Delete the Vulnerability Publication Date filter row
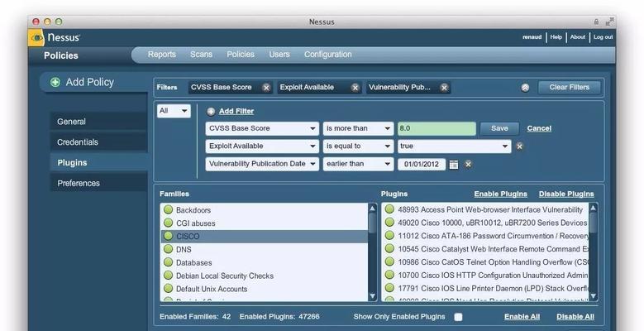The height and width of the screenshot is (331, 644). [468, 164]
